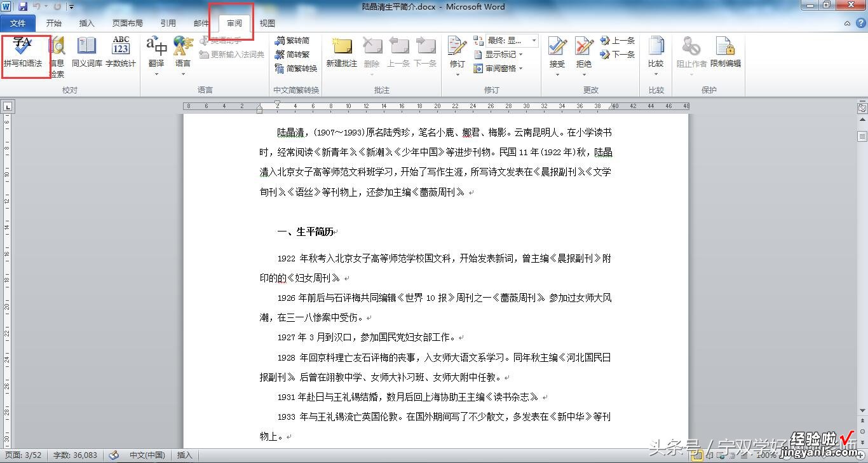
Task: Go to 下一条 next change
Action: (x=617, y=54)
